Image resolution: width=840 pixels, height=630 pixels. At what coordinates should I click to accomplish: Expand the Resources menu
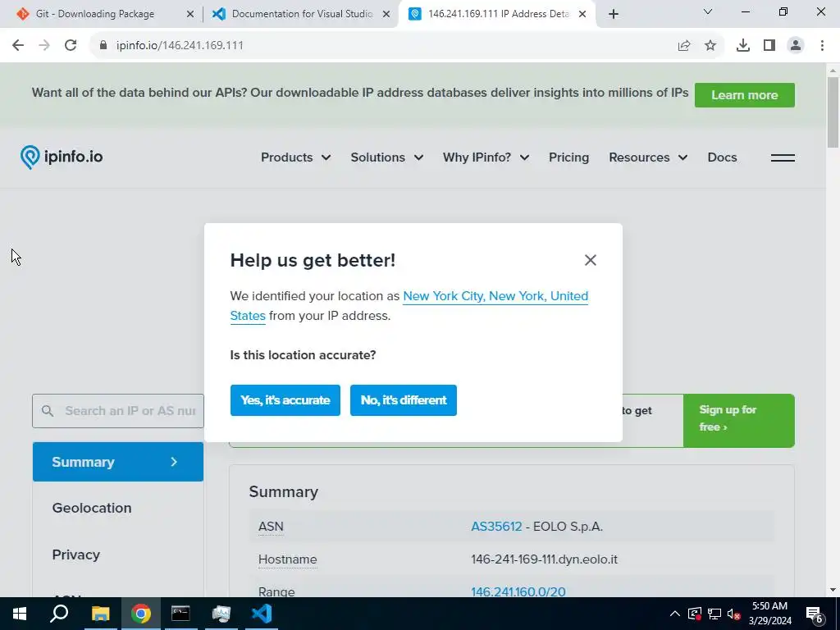648,157
